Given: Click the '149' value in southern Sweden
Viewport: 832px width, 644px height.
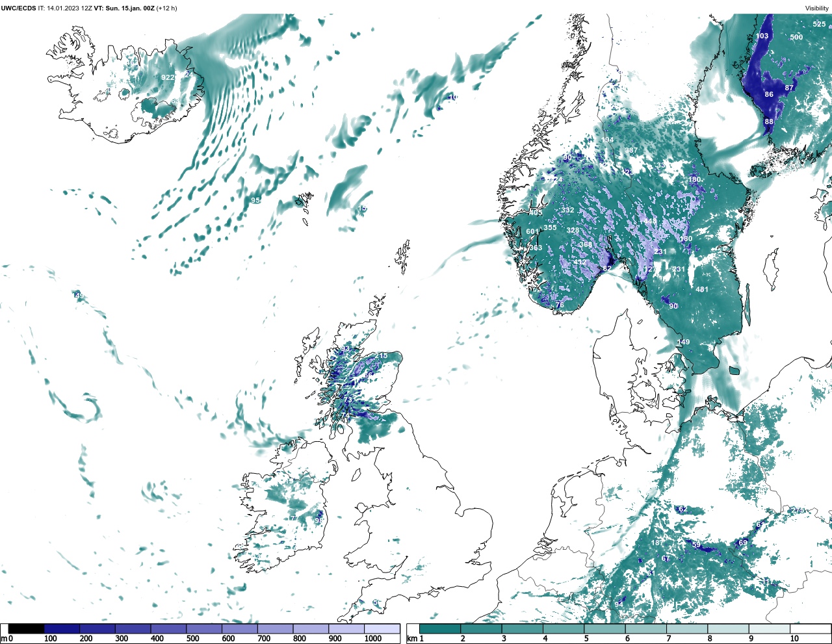Looking at the screenshot, I should point(683,342).
